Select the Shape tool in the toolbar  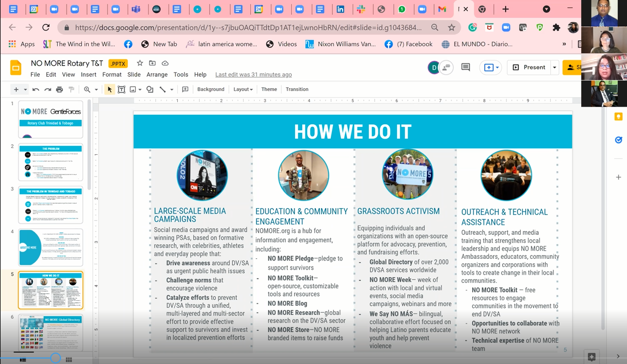click(x=150, y=89)
